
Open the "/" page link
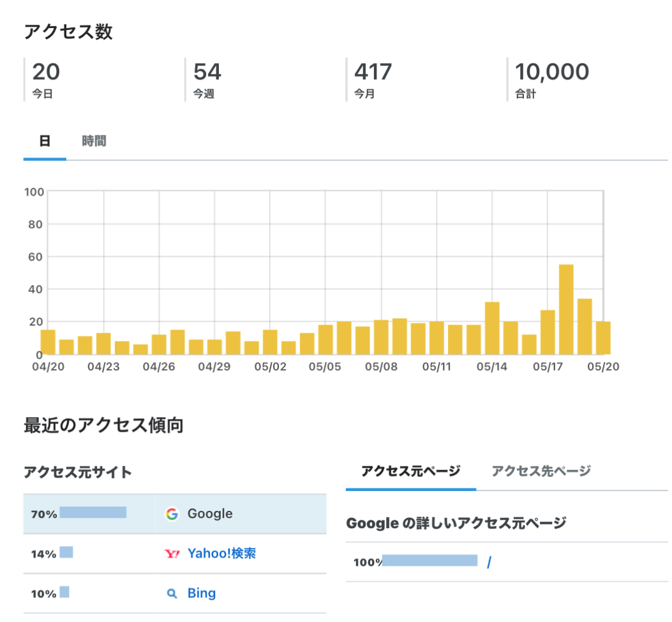tap(489, 562)
